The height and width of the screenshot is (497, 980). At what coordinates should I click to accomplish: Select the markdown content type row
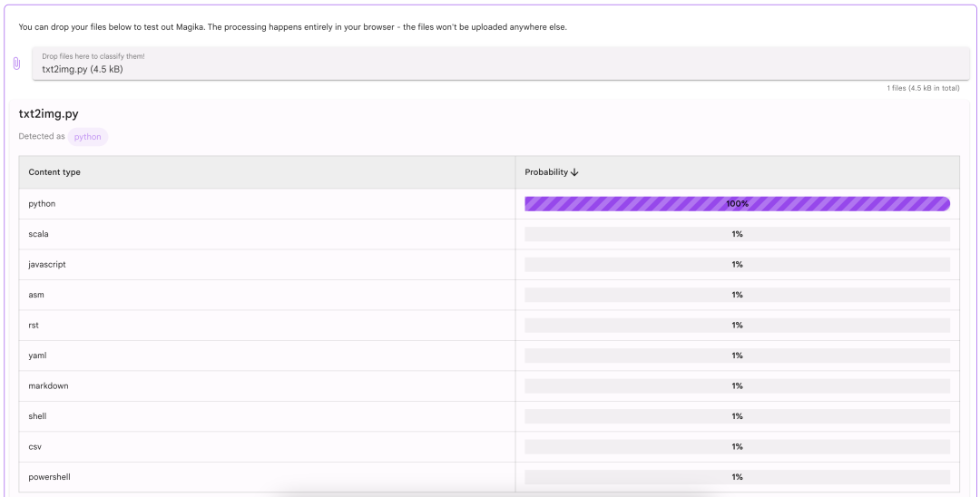(x=48, y=385)
